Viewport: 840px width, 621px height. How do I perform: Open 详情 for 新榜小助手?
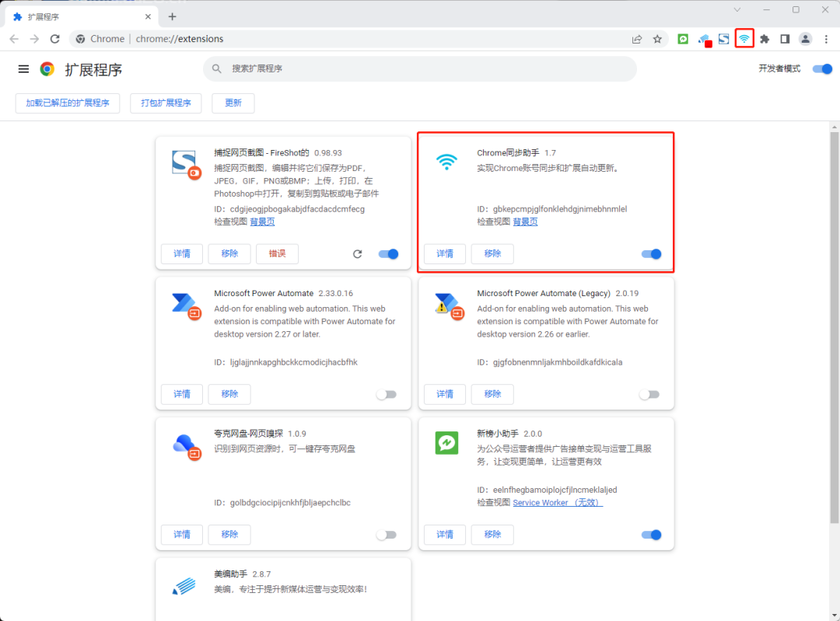coord(445,534)
